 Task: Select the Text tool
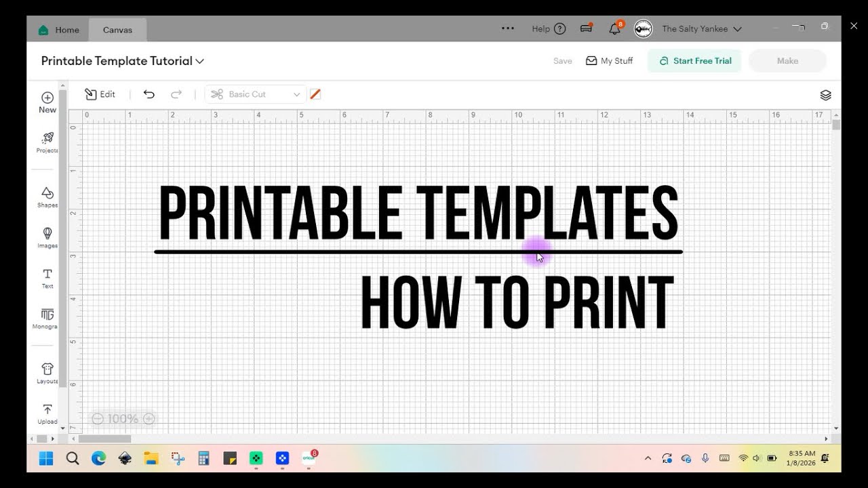tap(47, 278)
